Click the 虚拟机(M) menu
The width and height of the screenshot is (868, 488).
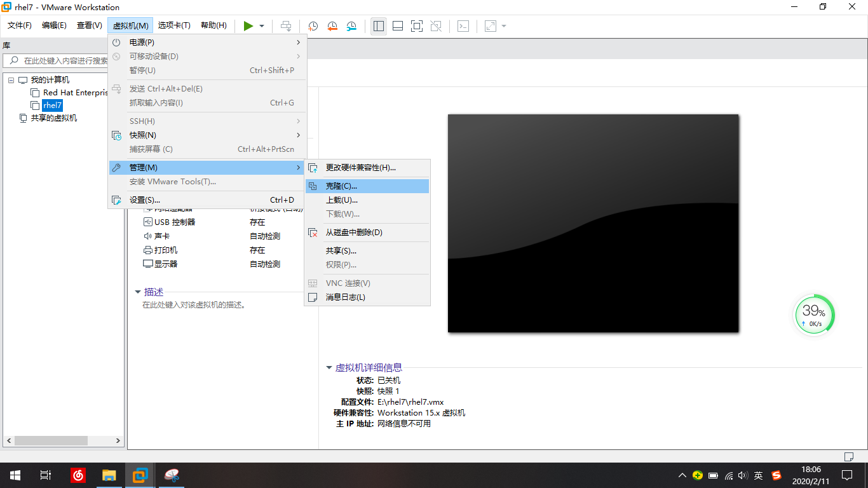click(x=131, y=25)
